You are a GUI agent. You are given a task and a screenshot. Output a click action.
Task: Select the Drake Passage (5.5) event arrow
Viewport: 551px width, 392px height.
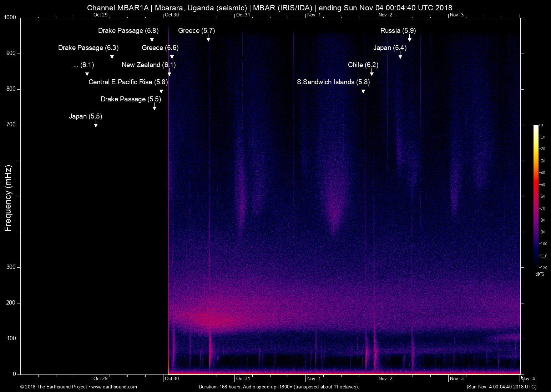click(x=154, y=107)
